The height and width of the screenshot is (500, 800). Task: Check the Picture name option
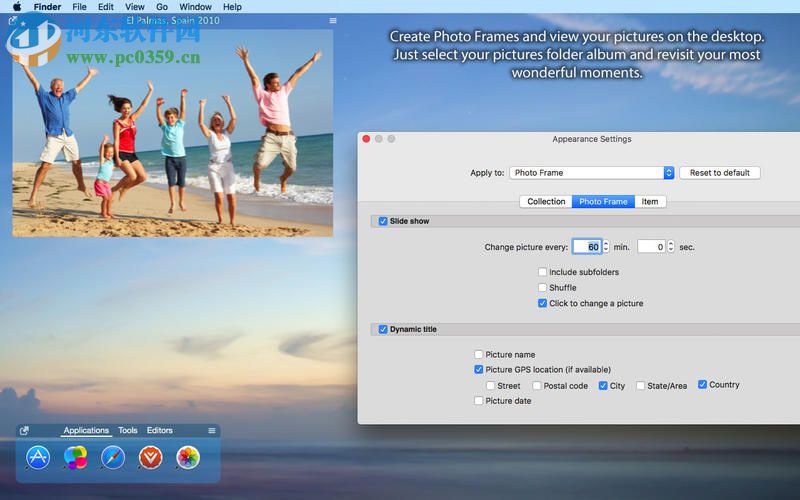tap(479, 354)
